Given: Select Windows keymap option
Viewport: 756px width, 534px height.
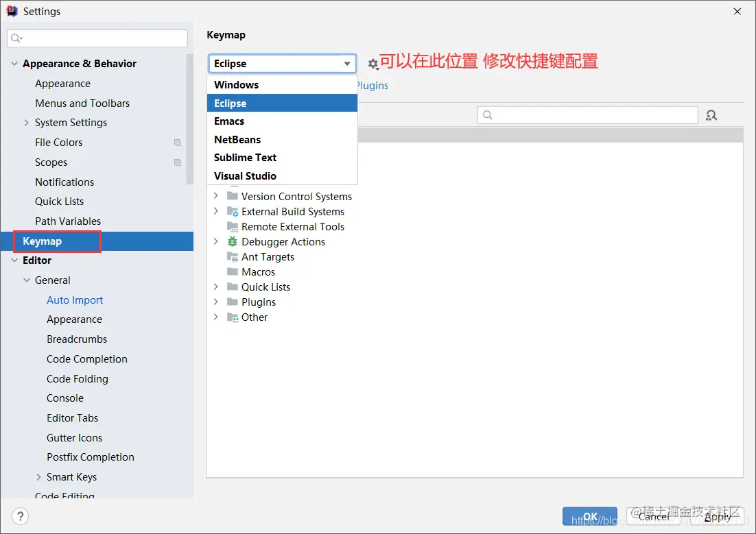Looking at the screenshot, I should pos(282,85).
